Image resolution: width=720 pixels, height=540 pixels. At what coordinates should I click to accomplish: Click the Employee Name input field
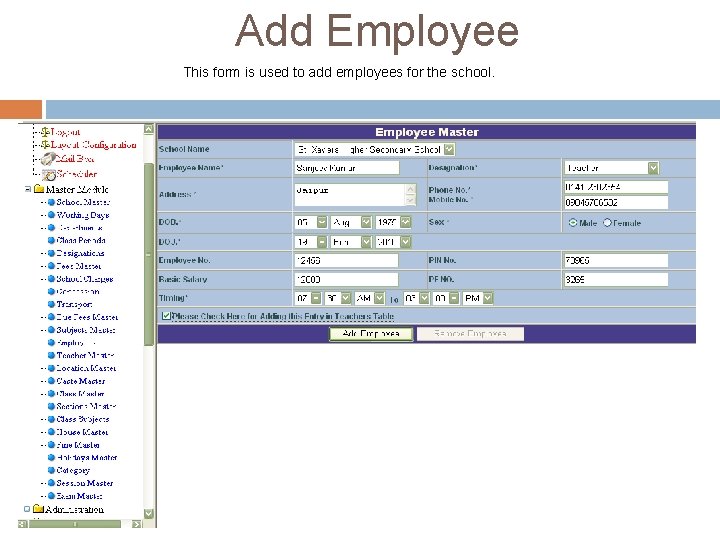point(347,168)
